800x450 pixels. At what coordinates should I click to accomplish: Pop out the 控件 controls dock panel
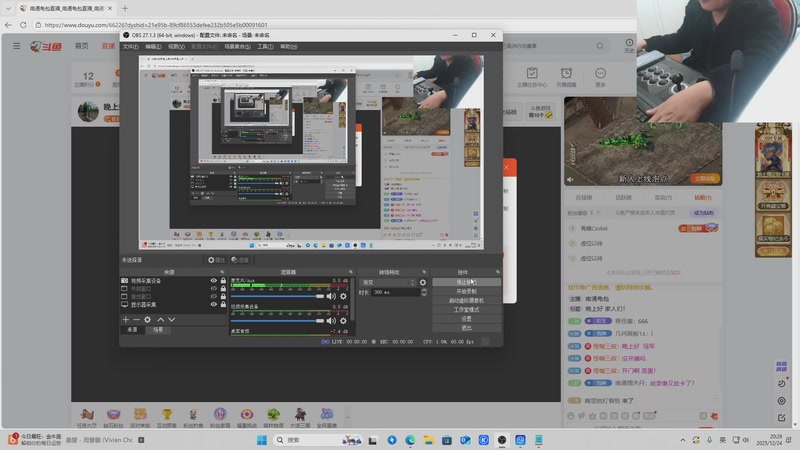tap(497, 272)
